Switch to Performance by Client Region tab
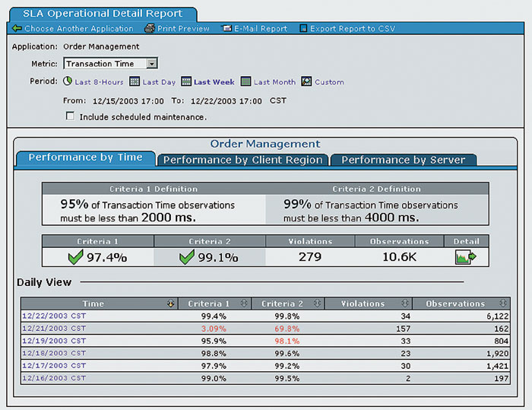The height and width of the screenshot is (410, 532). pos(244,160)
